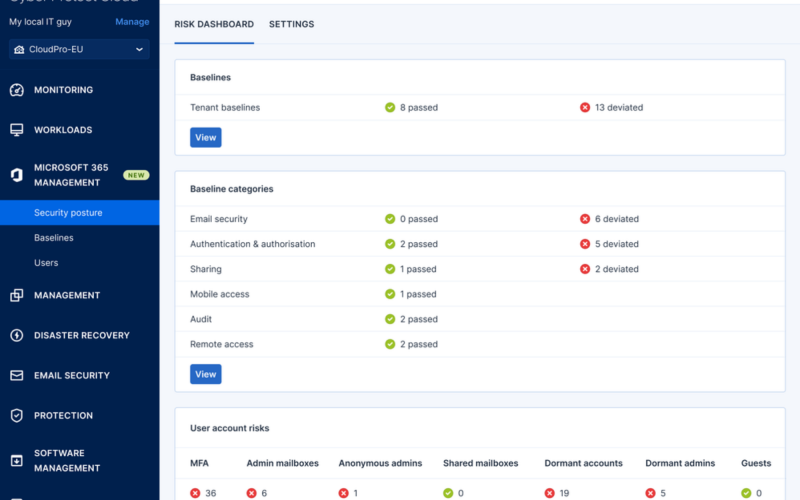Click the Protection shield icon
This screenshot has width=800, height=500.
pyautogui.click(x=17, y=415)
